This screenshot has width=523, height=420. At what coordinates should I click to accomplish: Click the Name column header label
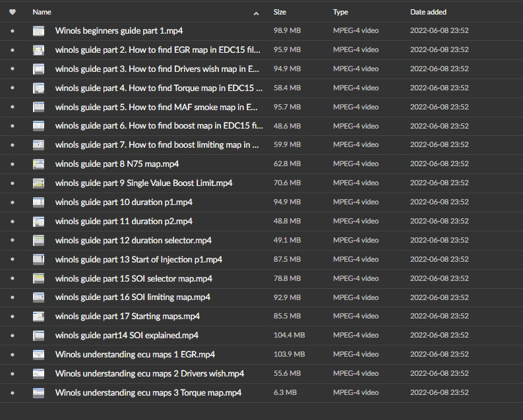[x=42, y=12]
